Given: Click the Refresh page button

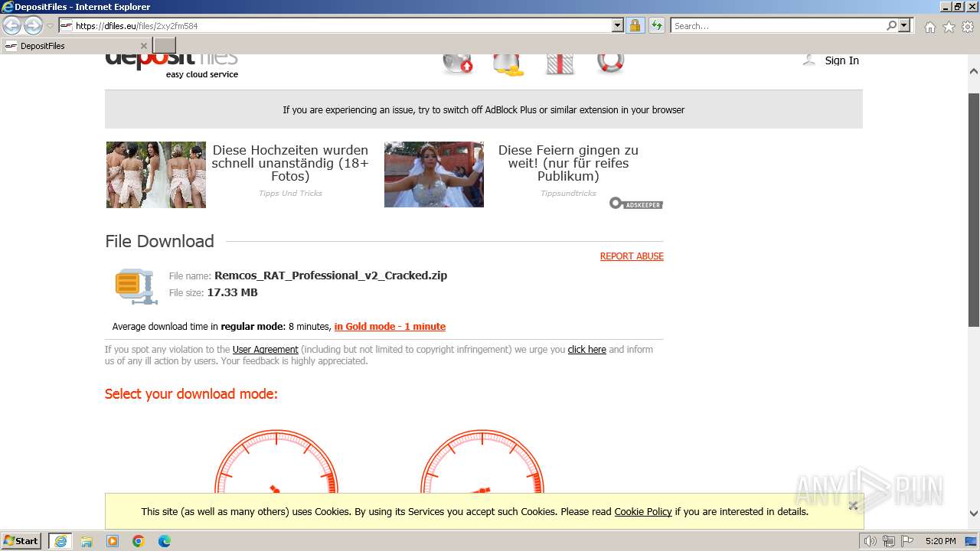Looking at the screenshot, I should pos(657,26).
